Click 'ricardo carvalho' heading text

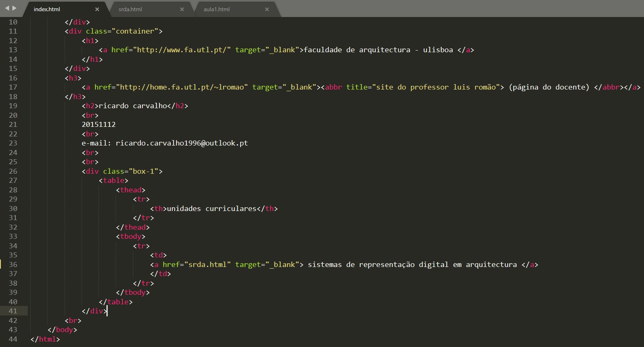[133, 106]
